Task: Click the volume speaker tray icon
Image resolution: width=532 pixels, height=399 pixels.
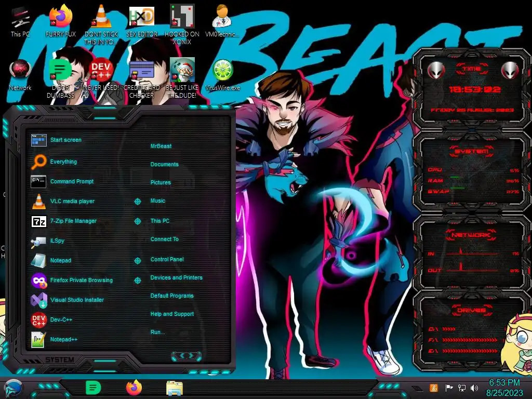Action: tap(474, 388)
